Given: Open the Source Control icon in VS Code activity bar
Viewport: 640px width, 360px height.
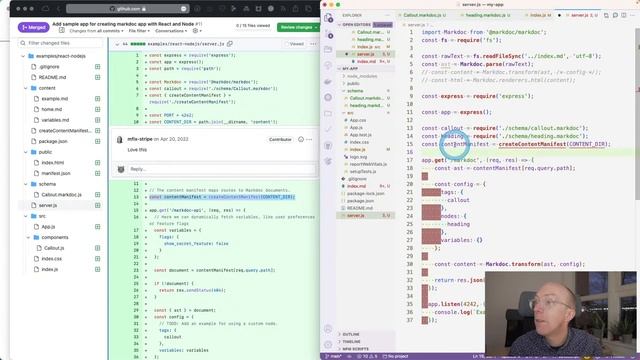Looking at the screenshot, I should point(329,34).
